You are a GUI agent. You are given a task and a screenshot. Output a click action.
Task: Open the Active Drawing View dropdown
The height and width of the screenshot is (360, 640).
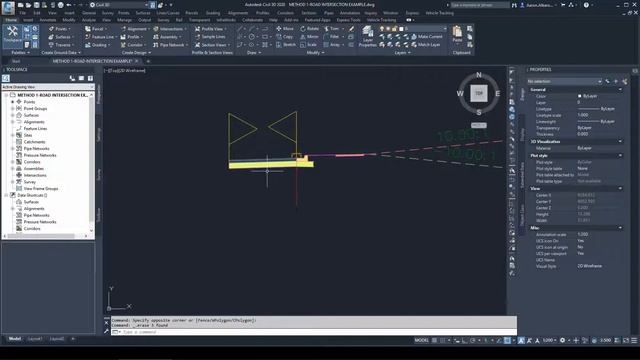pyautogui.click(x=47, y=87)
